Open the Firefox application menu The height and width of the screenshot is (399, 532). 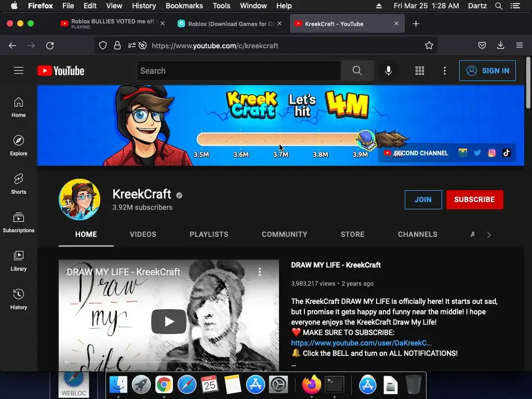pos(519,46)
